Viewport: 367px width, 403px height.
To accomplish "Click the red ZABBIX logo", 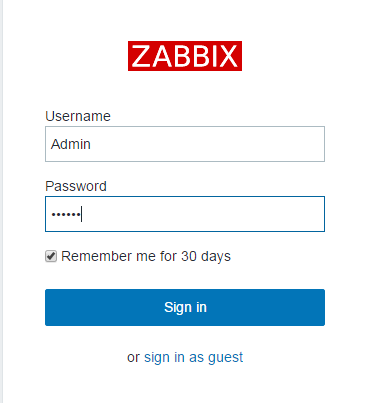I will pyautogui.click(x=185, y=56).
